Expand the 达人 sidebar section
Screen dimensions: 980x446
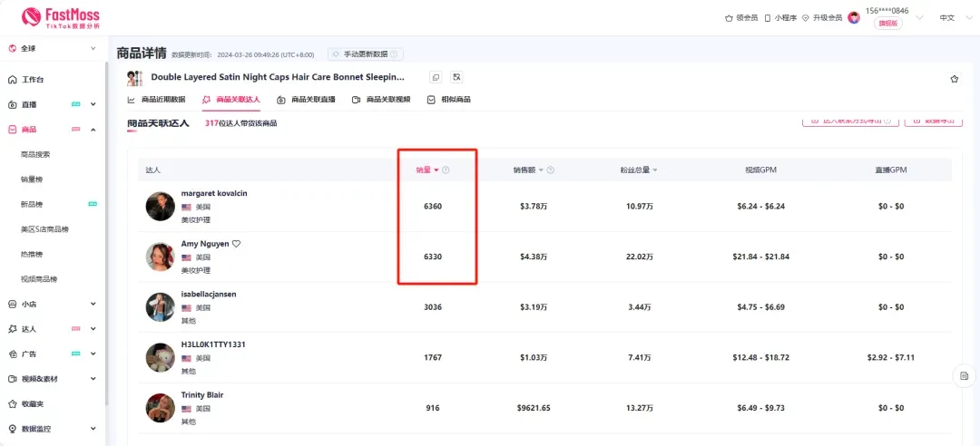[x=93, y=329]
